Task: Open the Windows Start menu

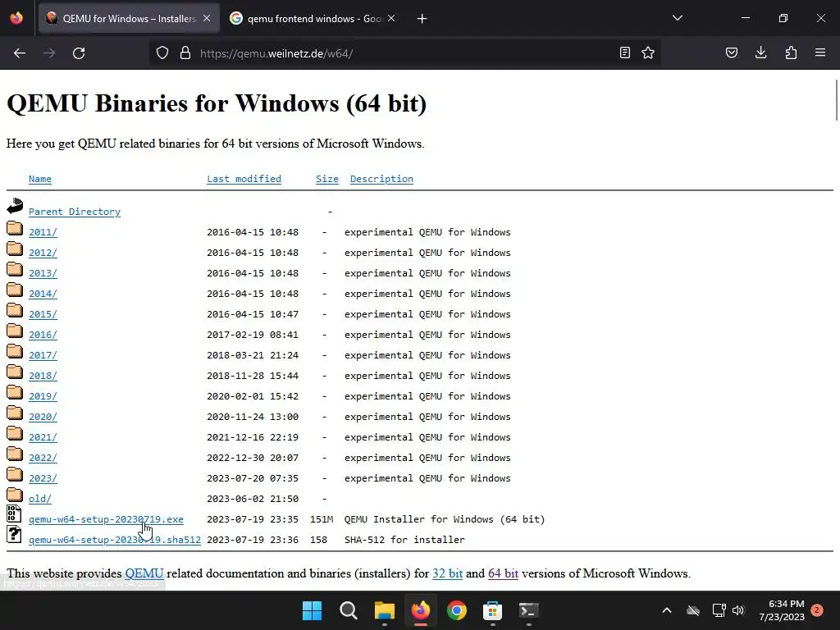Action: tap(312, 610)
